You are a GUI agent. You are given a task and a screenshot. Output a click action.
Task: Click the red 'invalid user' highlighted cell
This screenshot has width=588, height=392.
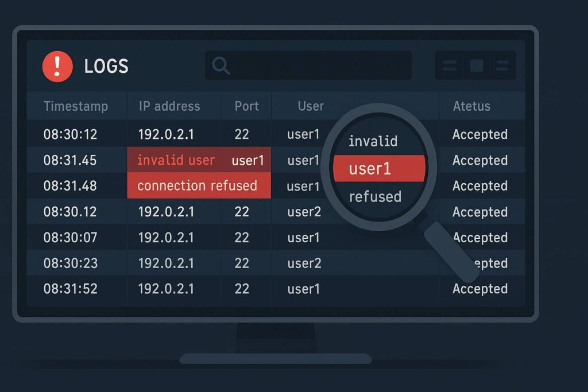(176, 160)
